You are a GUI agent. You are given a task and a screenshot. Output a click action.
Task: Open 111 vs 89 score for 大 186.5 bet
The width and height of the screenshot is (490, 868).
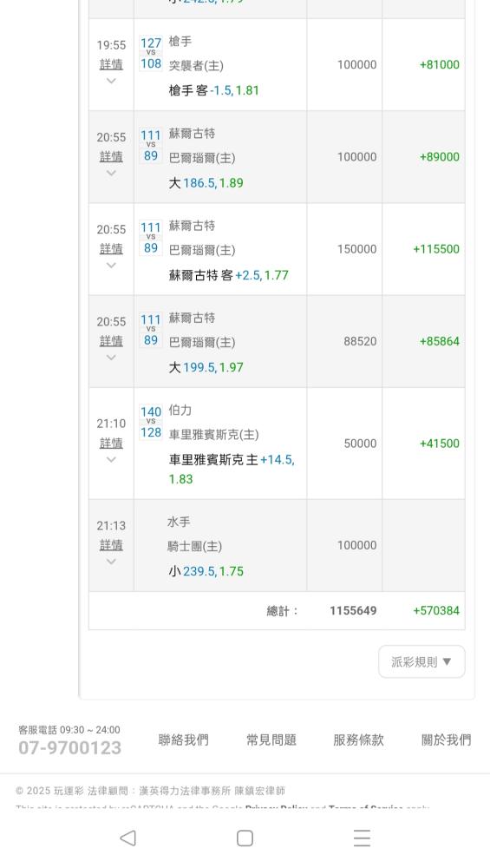150,146
